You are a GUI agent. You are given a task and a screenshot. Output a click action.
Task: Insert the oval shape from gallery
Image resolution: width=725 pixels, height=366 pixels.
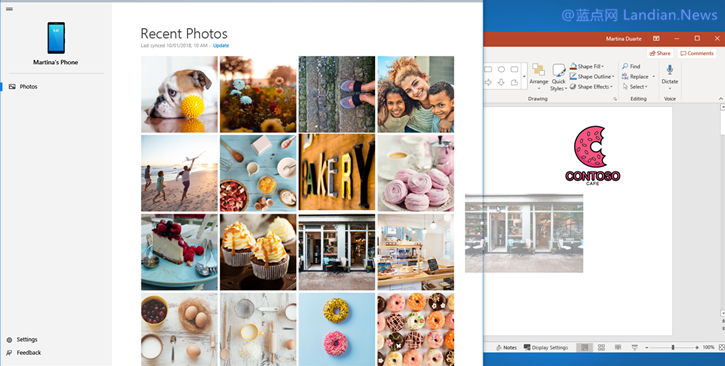[x=501, y=69]
